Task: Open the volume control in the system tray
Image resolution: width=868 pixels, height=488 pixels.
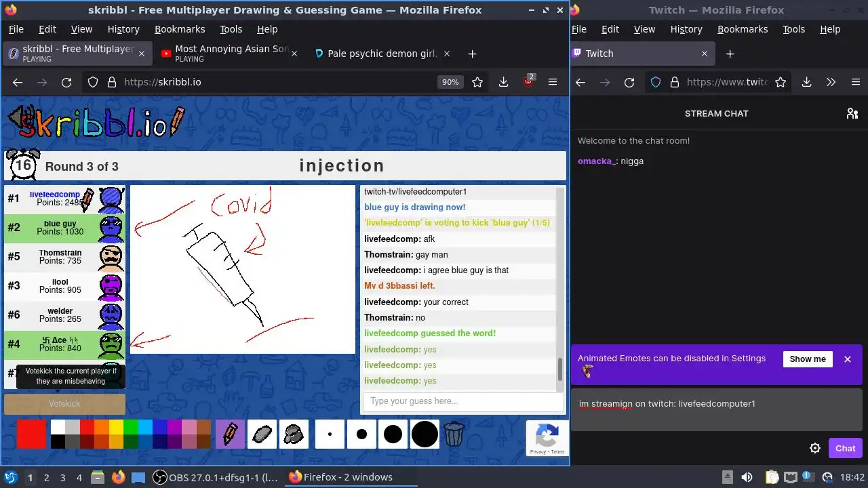Action: click(747, 477)
